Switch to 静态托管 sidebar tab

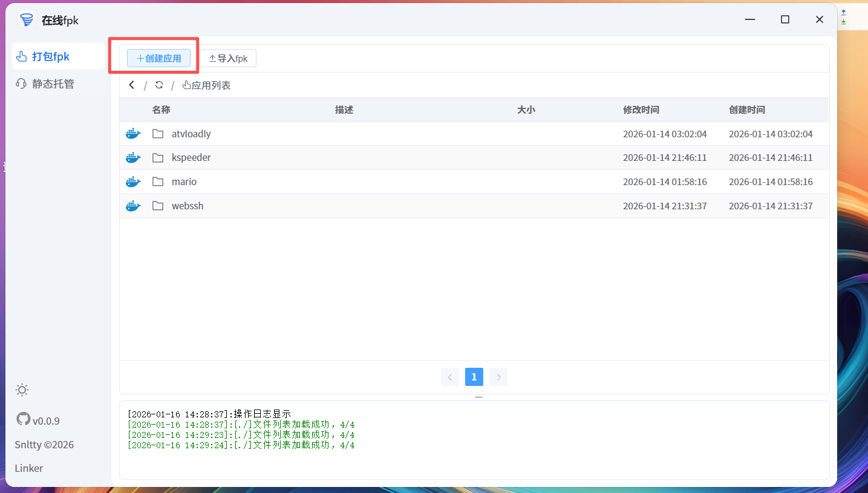pyautogui.click(x=53, y=84)
